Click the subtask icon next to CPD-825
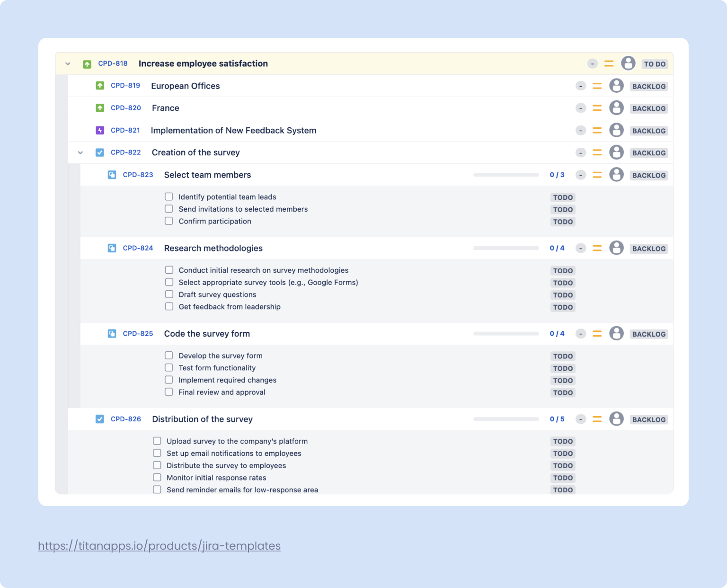 click(x=112, y=333)
